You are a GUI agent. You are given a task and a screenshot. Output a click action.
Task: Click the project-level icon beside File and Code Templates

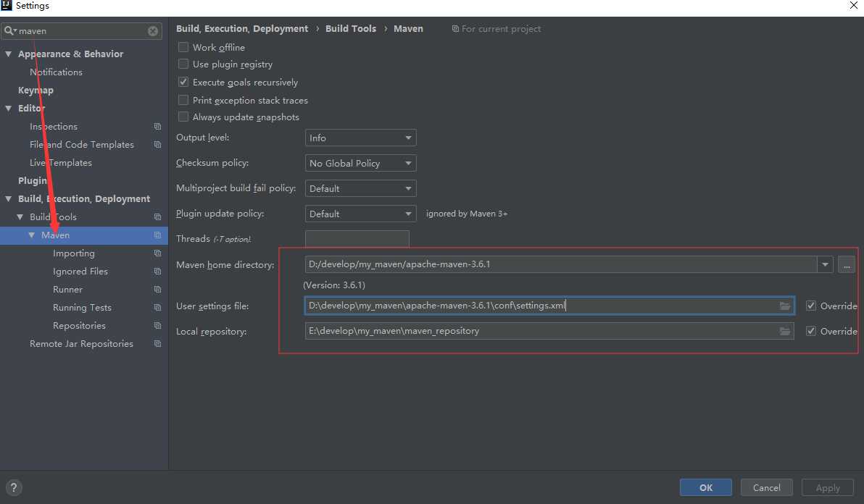click(x=157, y=145)
